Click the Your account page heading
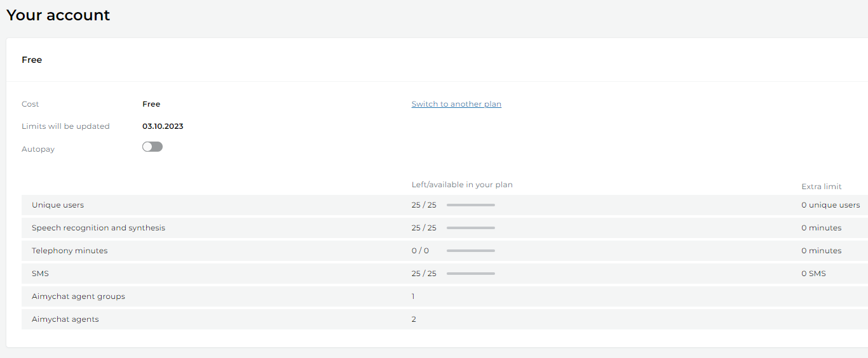This screenshot has width=868, height=358. click(x=58, y=15)
